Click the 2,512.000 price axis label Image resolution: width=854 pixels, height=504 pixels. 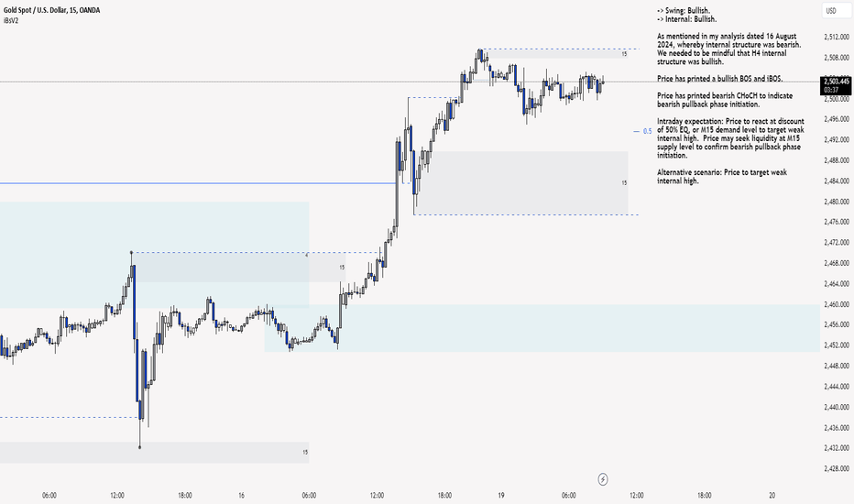837,37
